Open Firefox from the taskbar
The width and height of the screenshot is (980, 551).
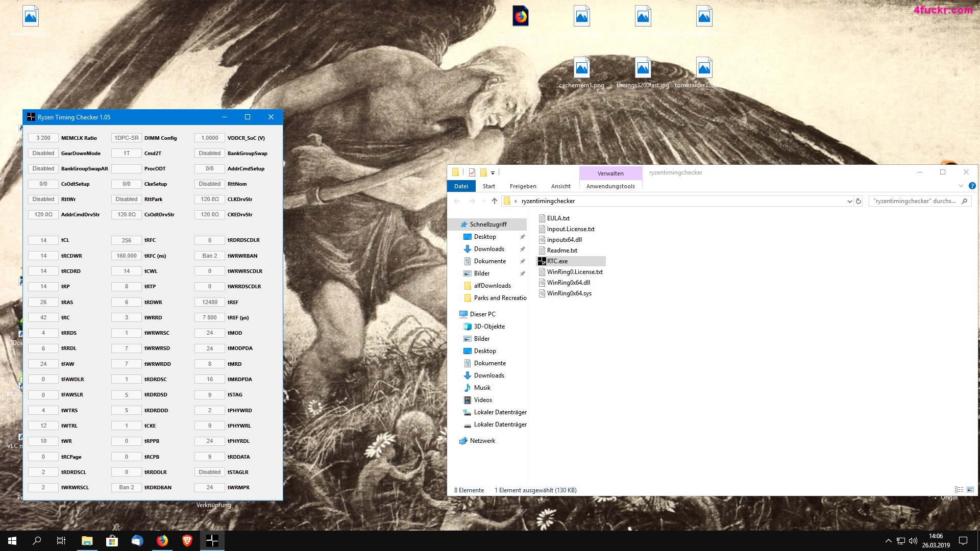162,541
